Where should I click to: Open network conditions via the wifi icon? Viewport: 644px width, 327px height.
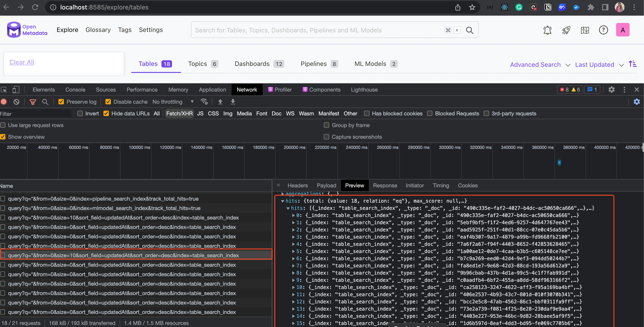point(204,101)
